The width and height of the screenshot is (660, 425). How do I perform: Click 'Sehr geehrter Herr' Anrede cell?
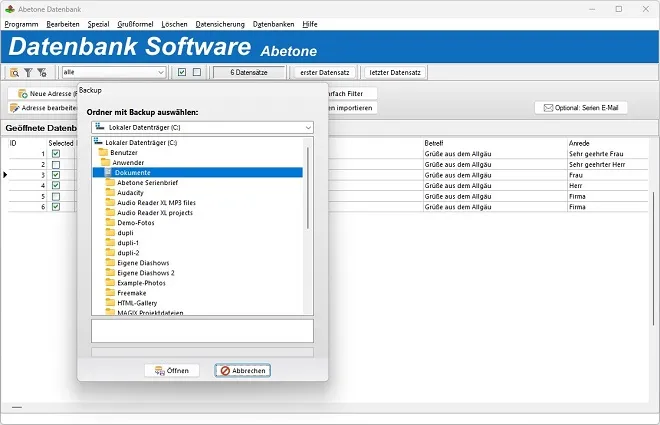597,165
